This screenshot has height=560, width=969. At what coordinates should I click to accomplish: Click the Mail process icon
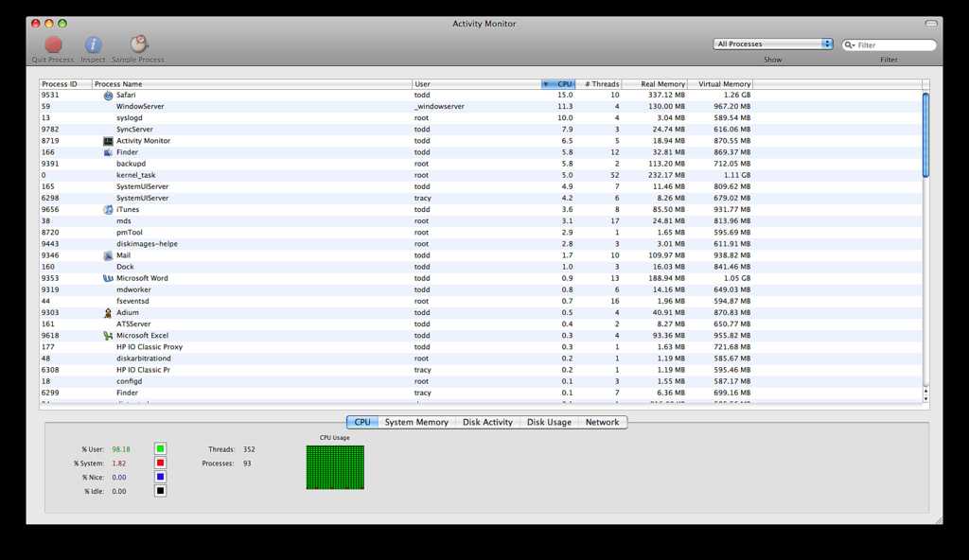point(108,255)
